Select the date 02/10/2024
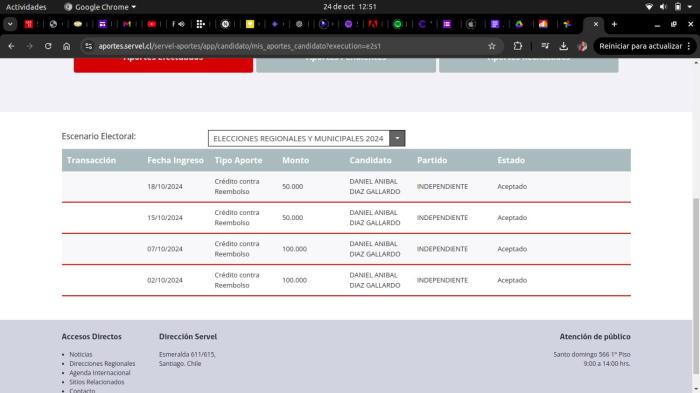This screenshot has height=393, width=700. (165, 280)
